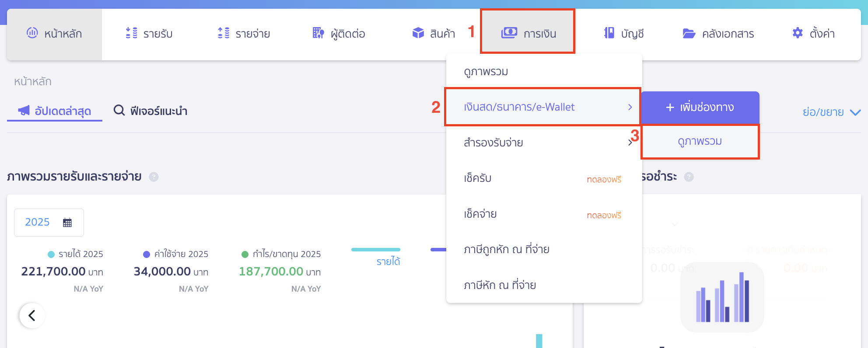This screenshot has width=868, height=348.
Task: Click the เพิ่มช่องทาง button
Action: point(700,108)
